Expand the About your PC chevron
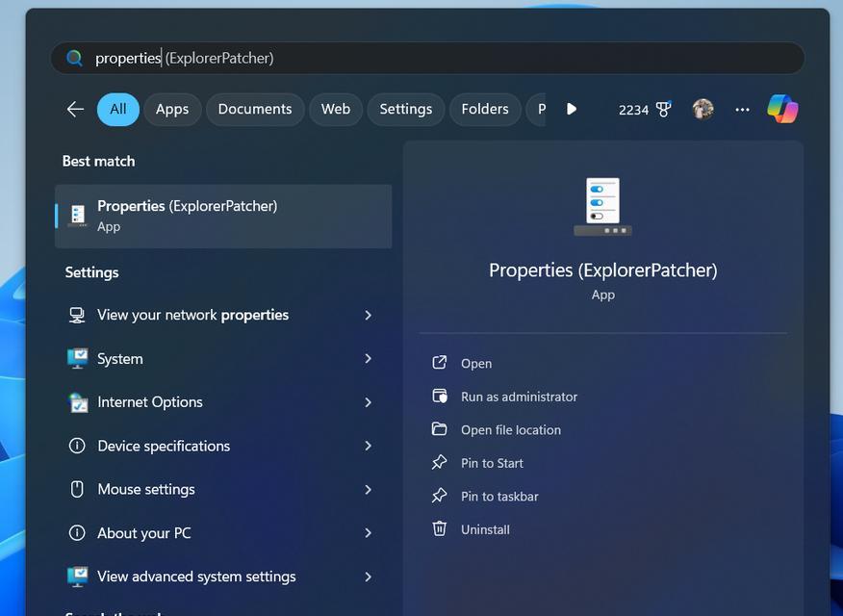 pyautogui.click(x=369, y=533)
